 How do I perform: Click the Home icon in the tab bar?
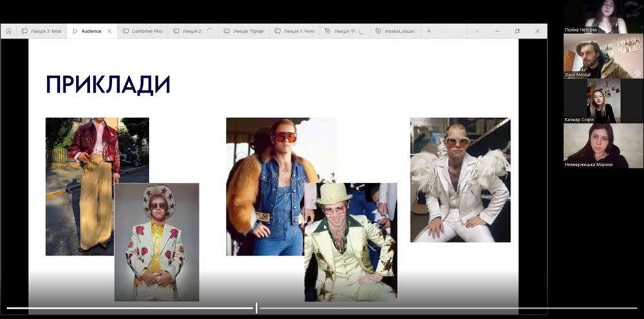(8, 31)
